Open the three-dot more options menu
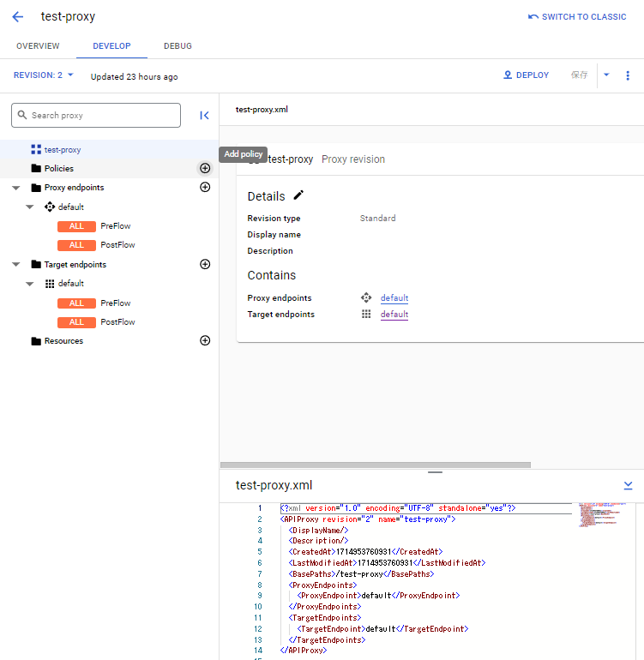This screenshot has width=644, height=660. [628, 75]
